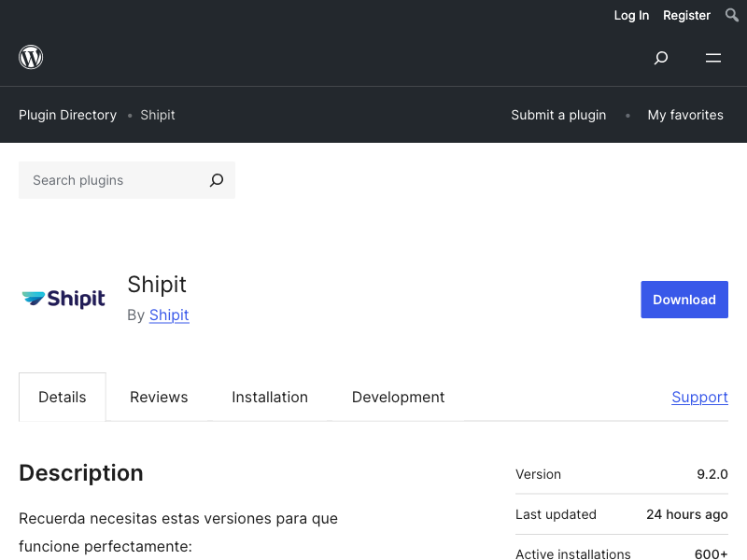This screenshot has width=747, height=560.
Task: Click the Description heading
Action: tap(81, 473)
